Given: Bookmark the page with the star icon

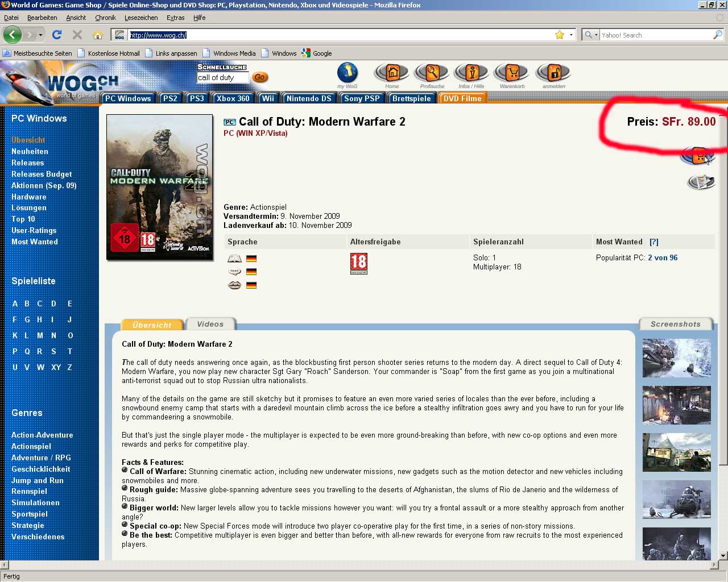Looking at the screenshot, I should click(560, 35).
